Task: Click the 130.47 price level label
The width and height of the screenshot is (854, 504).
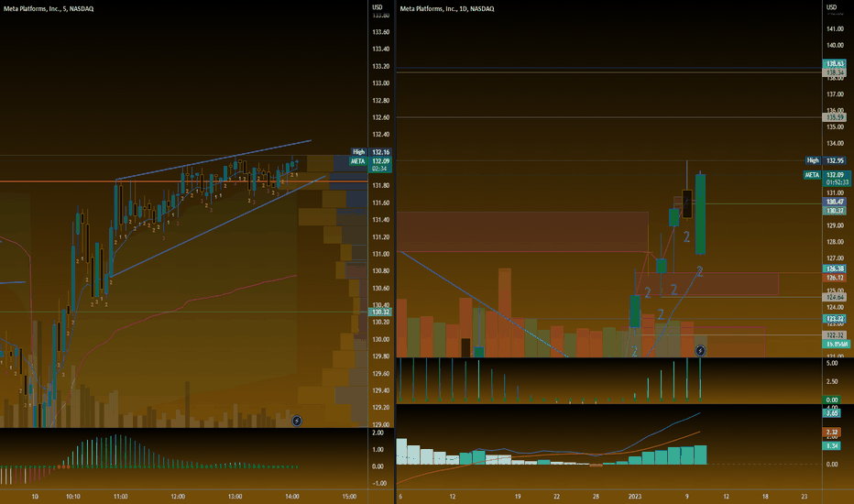Action: [x=835, y=203]
